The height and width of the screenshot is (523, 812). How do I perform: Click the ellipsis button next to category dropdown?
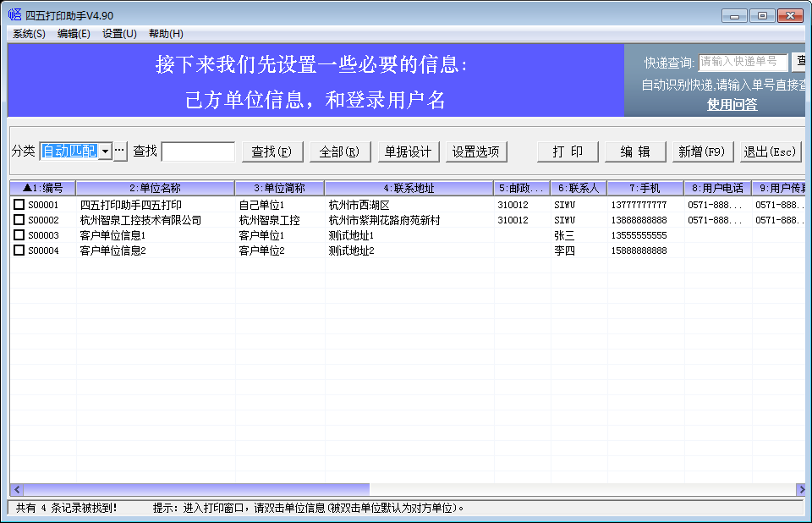[119, 151]
